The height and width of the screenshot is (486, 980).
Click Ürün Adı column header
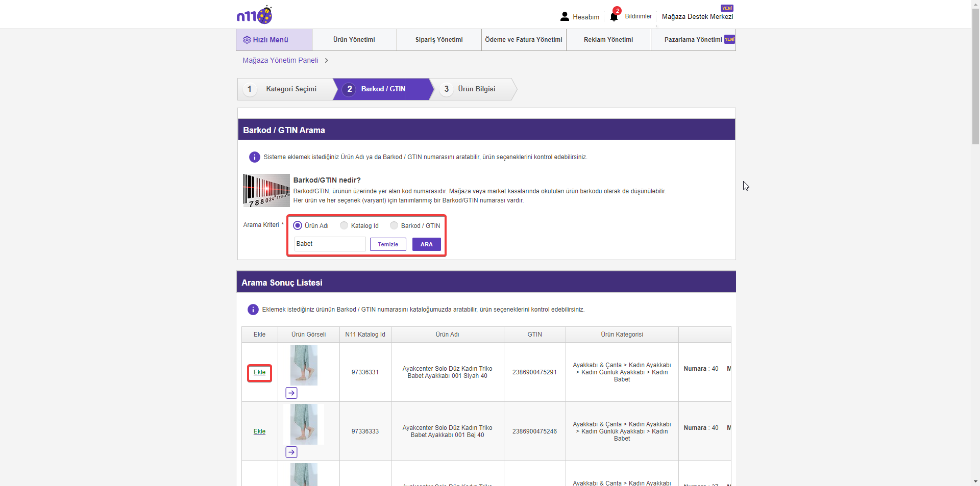point(447,335)
